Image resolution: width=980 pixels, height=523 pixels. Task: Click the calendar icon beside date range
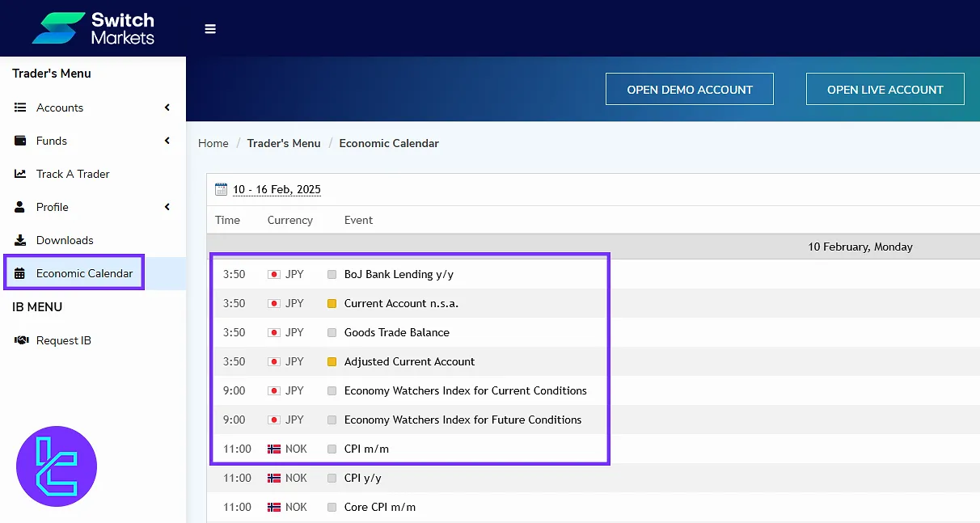click(x=221, y=189)
